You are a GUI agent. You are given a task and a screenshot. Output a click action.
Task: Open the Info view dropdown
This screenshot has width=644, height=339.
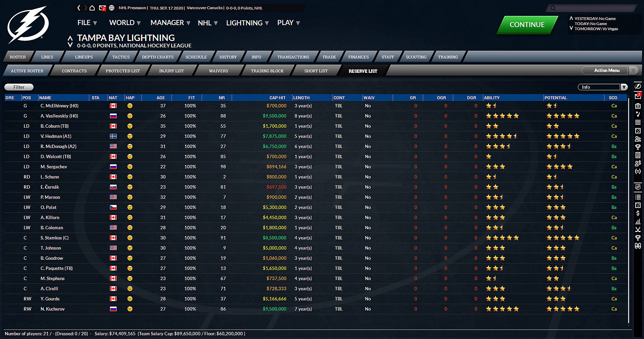(x=602, y=87)
